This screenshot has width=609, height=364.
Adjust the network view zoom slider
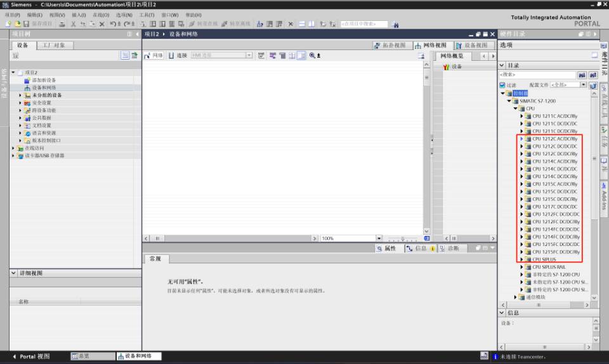(x=403, y=238)
